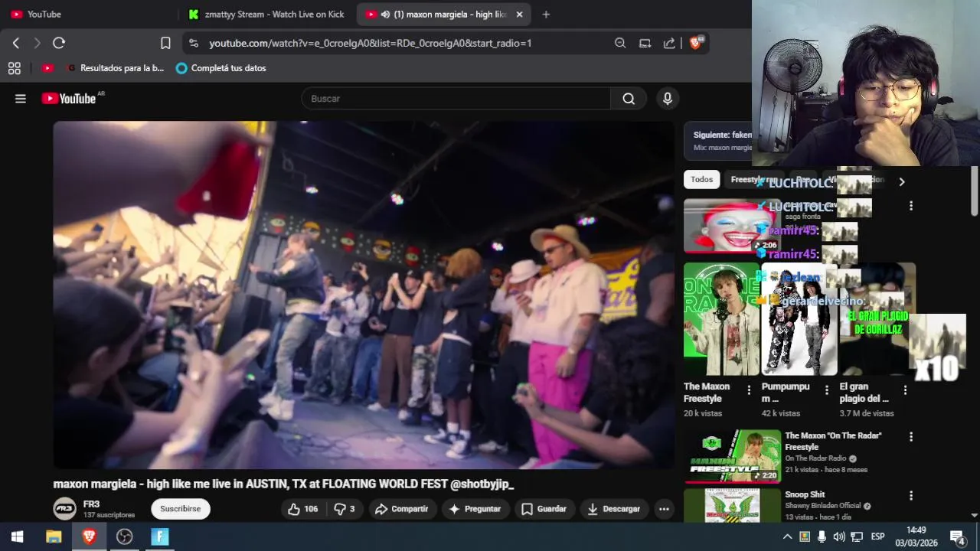
Task: Click the Compartir share button
Action: click(403, 509)
